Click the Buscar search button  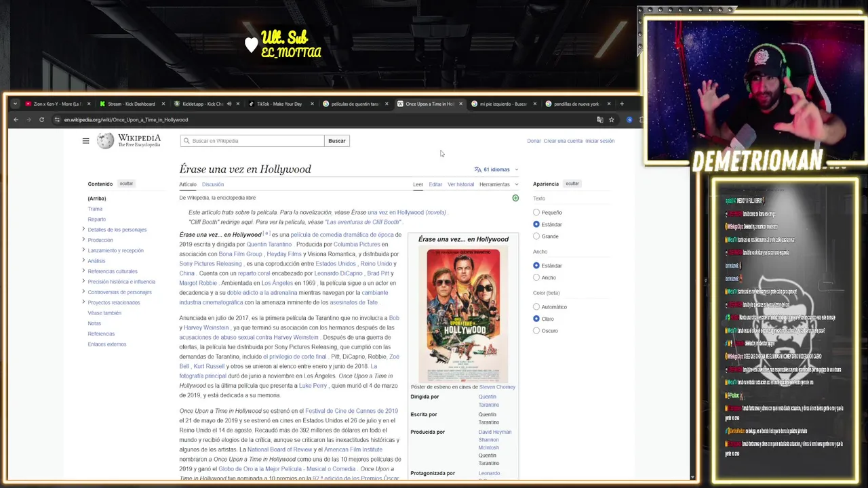coord(337,141)
